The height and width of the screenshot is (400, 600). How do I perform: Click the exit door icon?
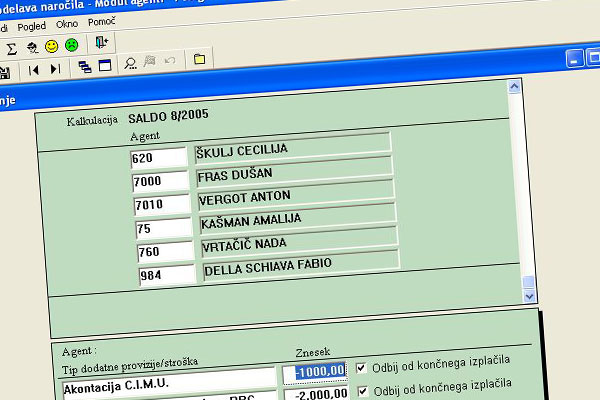click(x=102, y=44)
